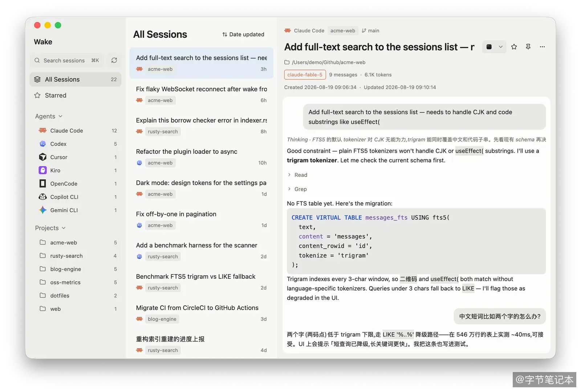
Task: Click the OpenCode agent icon
Action: tap(42, 183)
